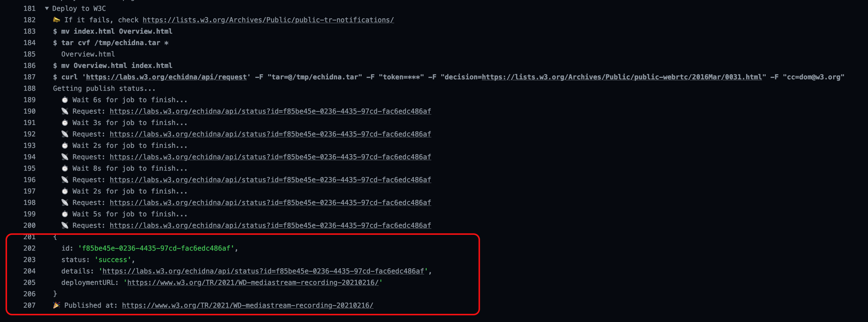Click the stopwatch icon beside Wait 3s

(65, 122)
